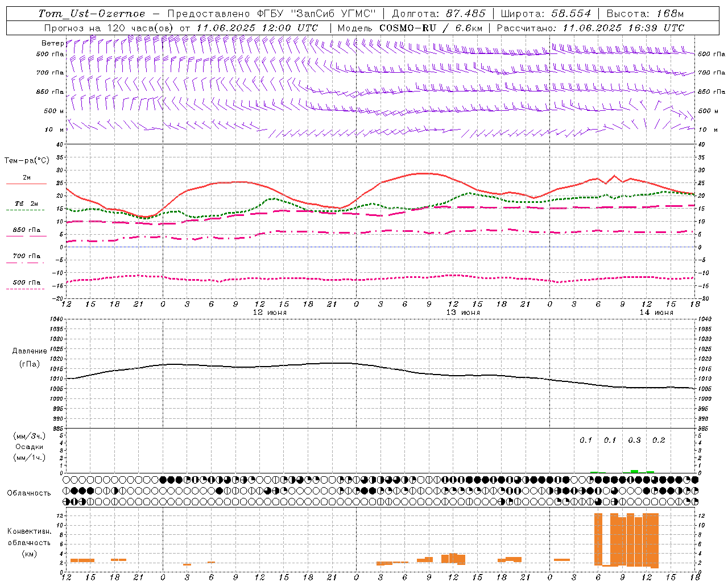Image resolution: width=728 pixels, height=582 pixels.
Task: Select the Широта: 58.554 value
Action: [x=546, y=14]
